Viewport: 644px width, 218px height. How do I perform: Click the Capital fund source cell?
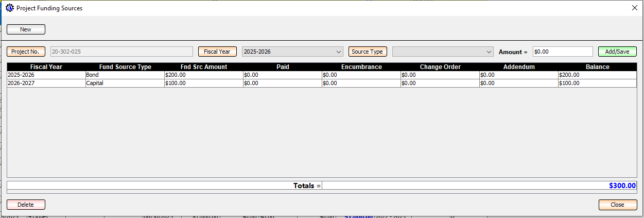coord(125,83)
